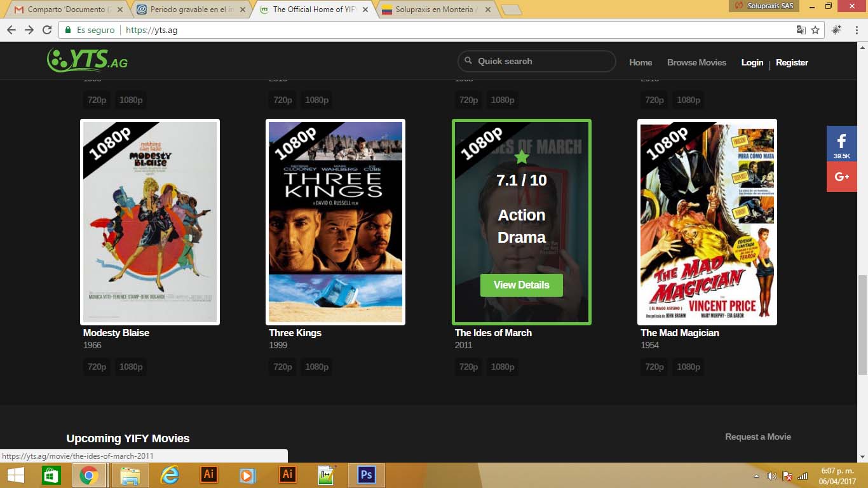Share on Facebook side button

point(842,144)
